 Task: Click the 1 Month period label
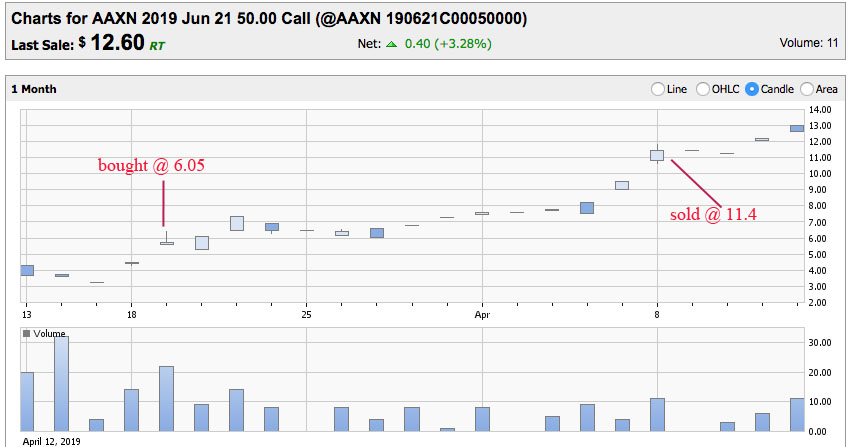coord(34,89)
